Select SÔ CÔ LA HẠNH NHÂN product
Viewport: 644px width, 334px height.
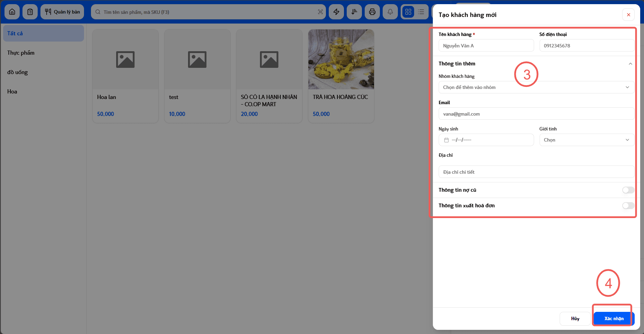[269, 76]
